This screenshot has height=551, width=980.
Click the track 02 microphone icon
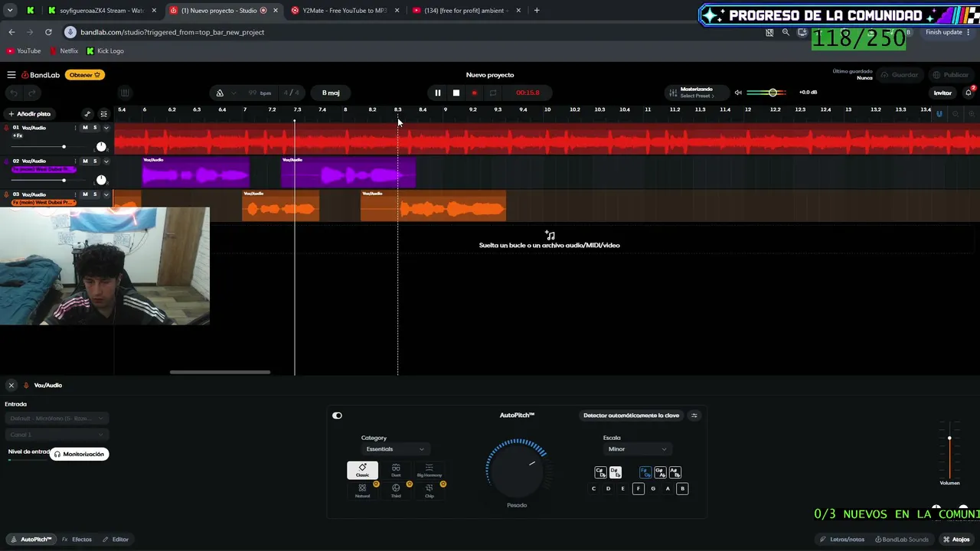6,161
